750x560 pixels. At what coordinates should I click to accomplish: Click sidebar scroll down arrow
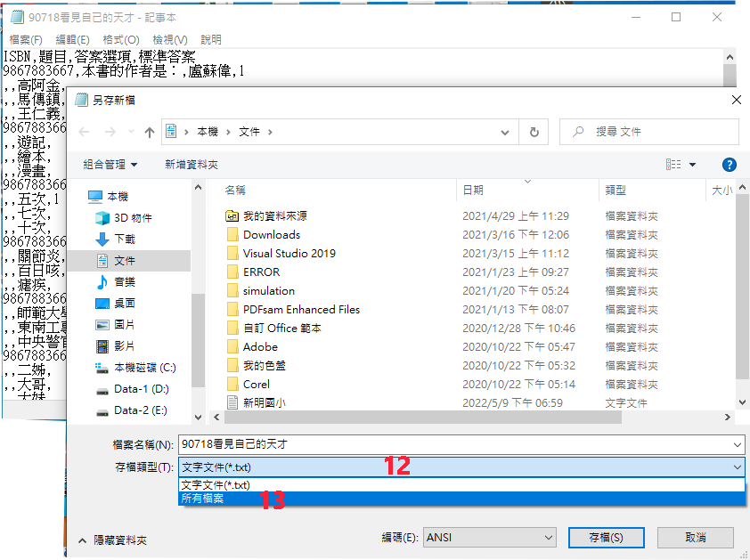point(199,418)
